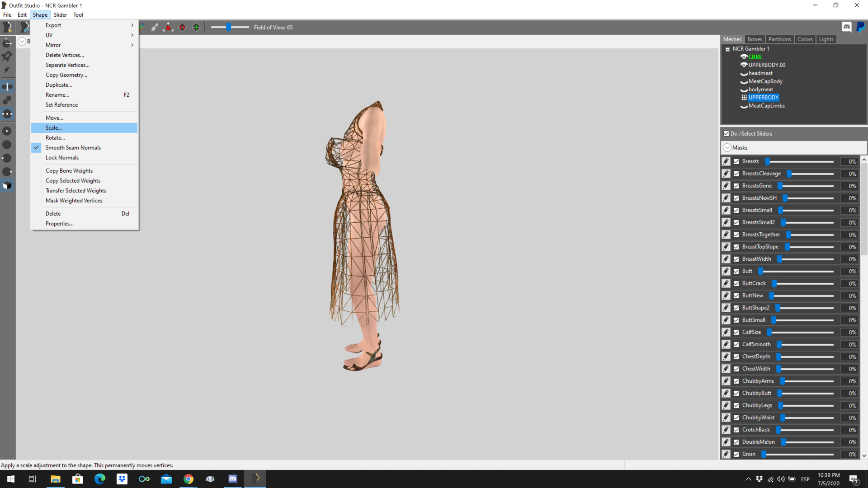Show hidden system tray icons chevron

pyautogui.click(x=748, y=479)
